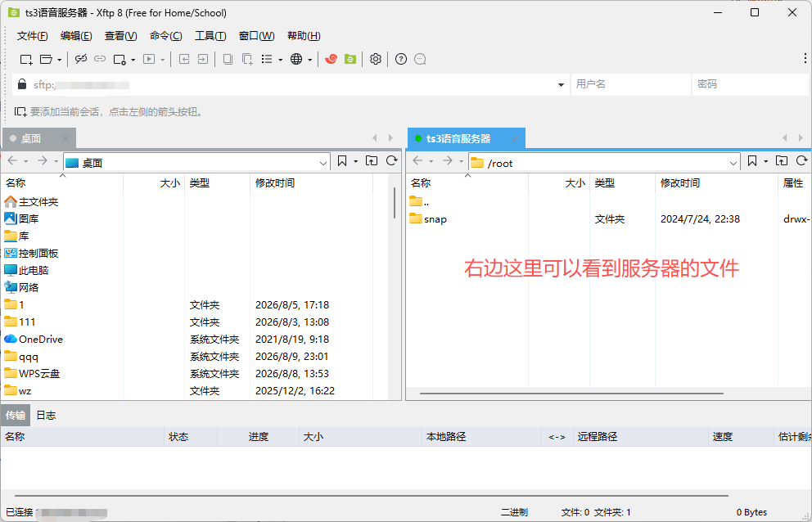Click the remote pane horizontal scrollbar
The width and height of the screenshot is (812, 522).
pyautogui.click(x=571, y=394)
